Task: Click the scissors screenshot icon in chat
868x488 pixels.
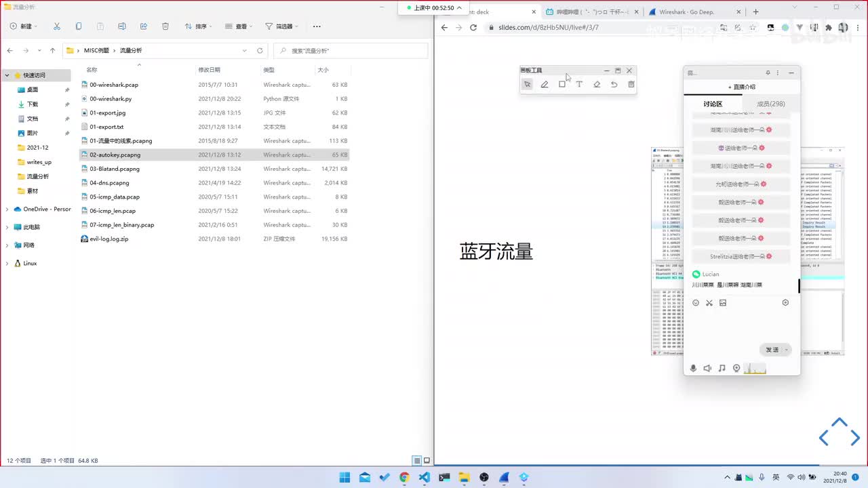Action: point(709,303)
